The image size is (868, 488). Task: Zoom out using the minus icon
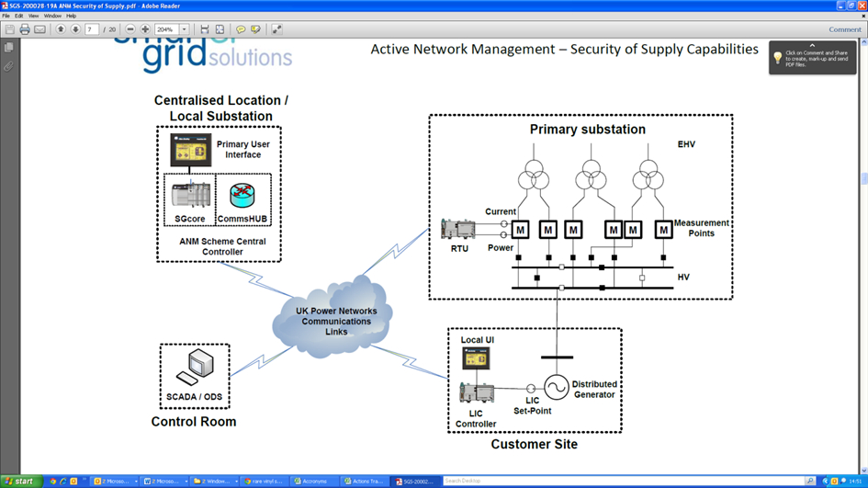coord(130,29)
